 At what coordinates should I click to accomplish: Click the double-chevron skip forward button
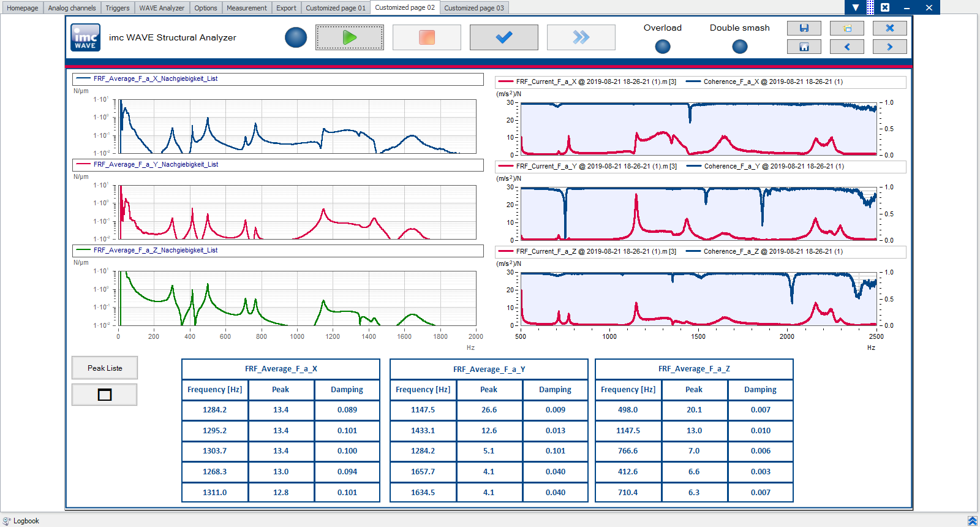pos(581,37)
